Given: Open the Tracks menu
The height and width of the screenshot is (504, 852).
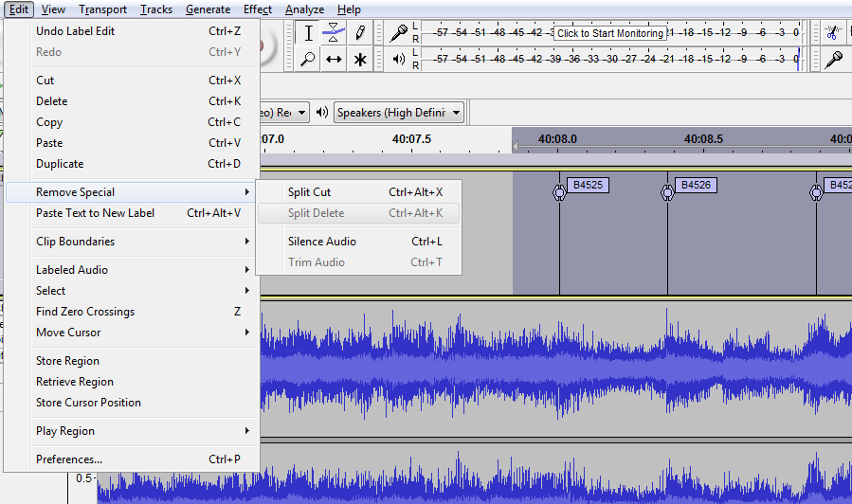Looking at the screenshot, I should tap(156, 9).
